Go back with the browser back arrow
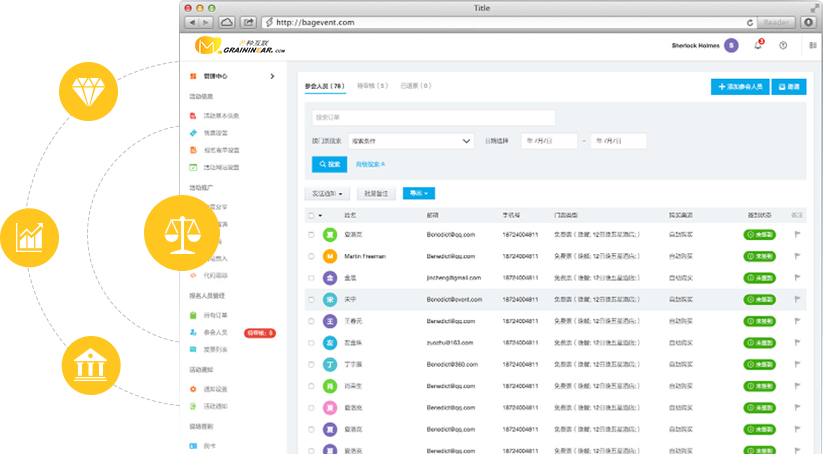The width and height of the screenshot is (823, 454). [x=192, y=23]
